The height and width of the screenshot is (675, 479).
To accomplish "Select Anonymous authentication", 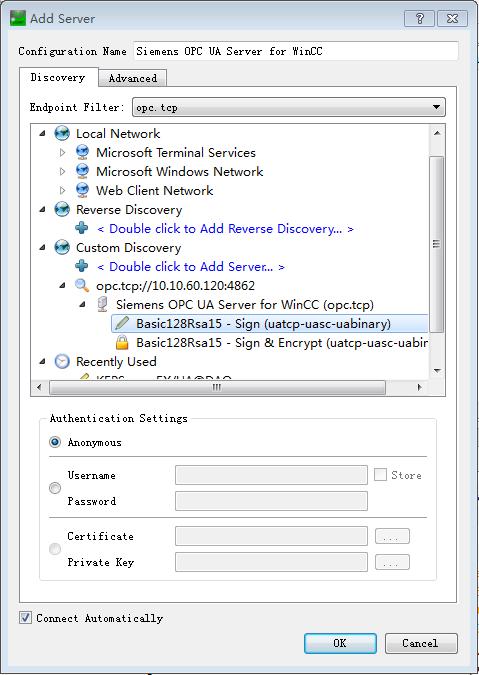I will [x=55, y=442].
